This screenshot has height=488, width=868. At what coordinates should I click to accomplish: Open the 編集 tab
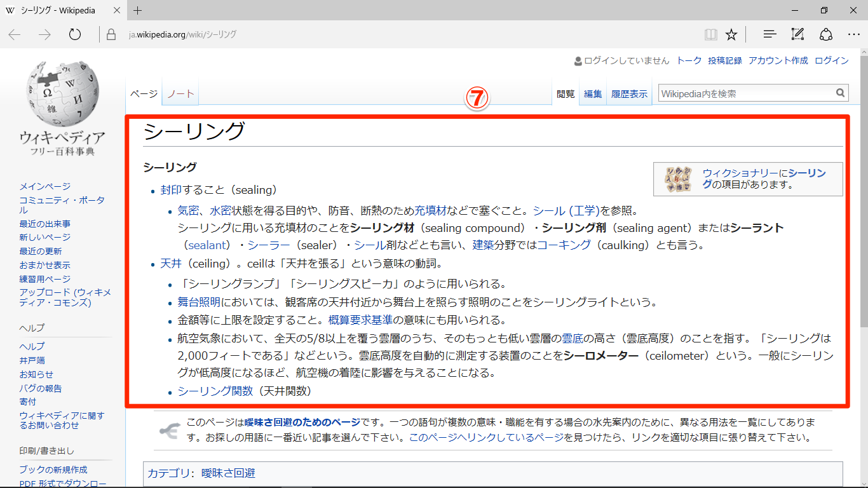[593, 93]
